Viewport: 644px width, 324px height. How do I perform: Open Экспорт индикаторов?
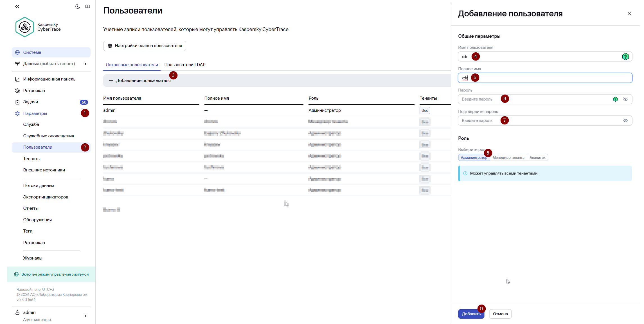click(x=46, y=197)
